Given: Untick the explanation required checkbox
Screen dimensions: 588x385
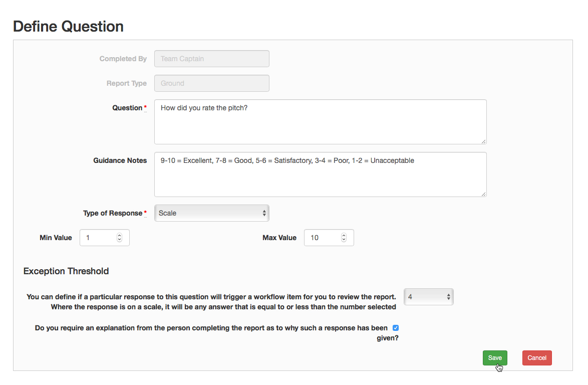Looking at the screenshot, I should click(x=395, y=328).
